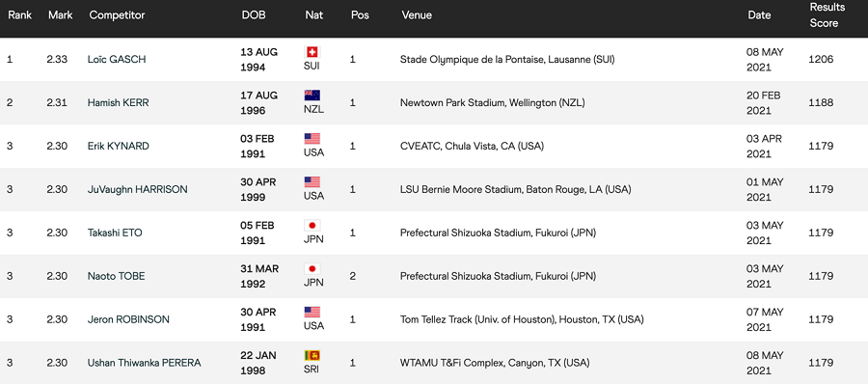
Task: Click the USA flag in Jeron Robinson's row
Action: click(x=312, y=312)
